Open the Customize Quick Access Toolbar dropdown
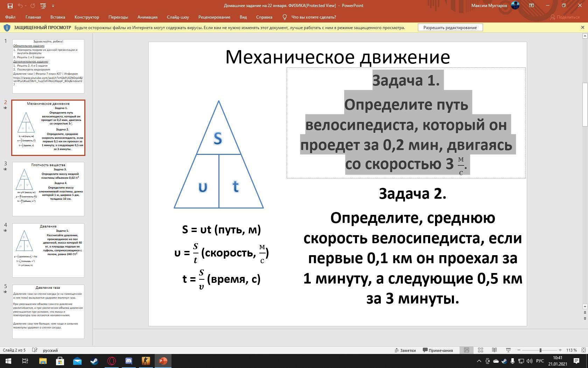 (53, 6)
